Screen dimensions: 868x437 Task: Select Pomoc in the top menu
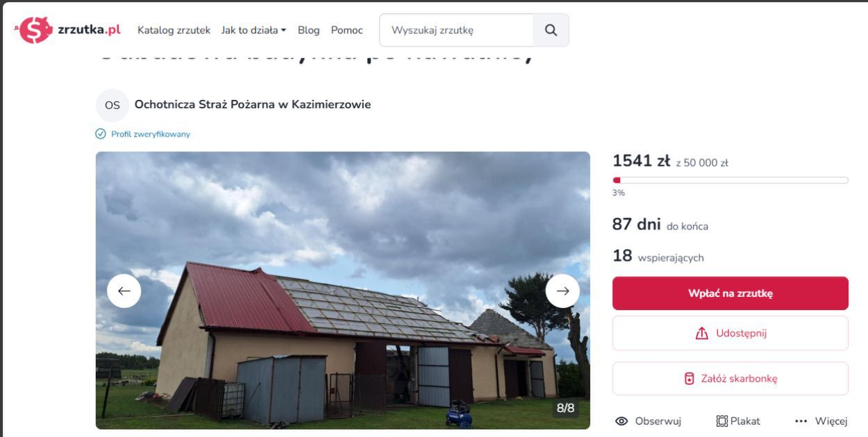[347, 30]
